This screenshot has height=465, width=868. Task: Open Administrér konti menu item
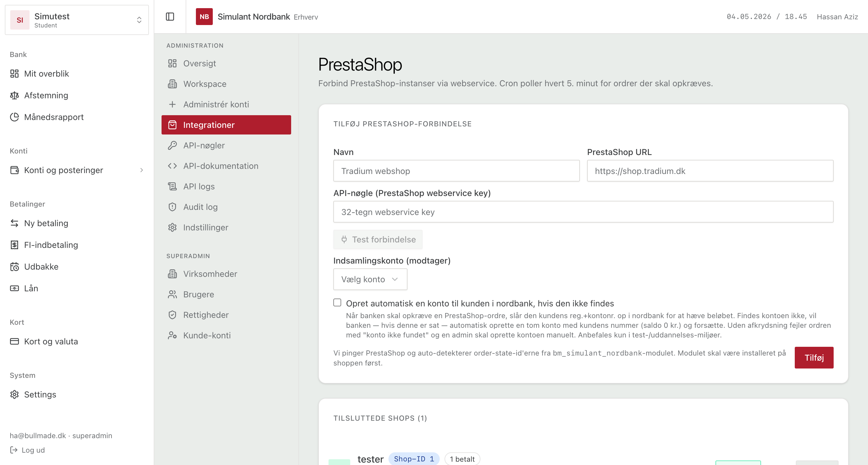point(226,105)
